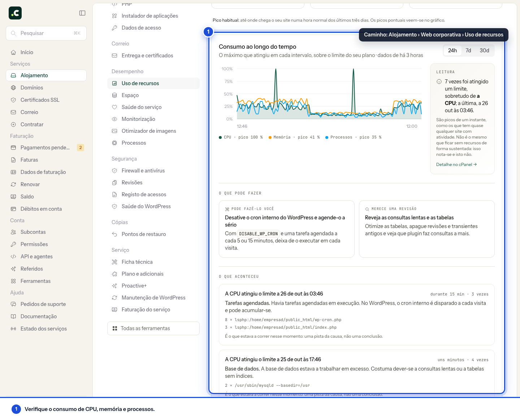Screen dimensions: 520x420
Task: Open Registo de acessos
Action: pyautogui.click(x=153, y=194)
